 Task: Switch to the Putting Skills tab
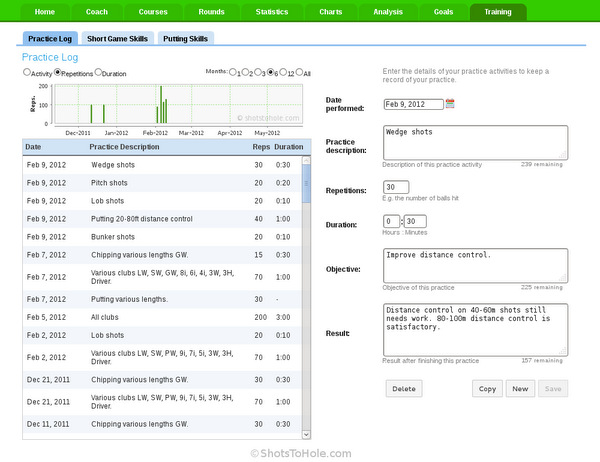coord(186,38)
